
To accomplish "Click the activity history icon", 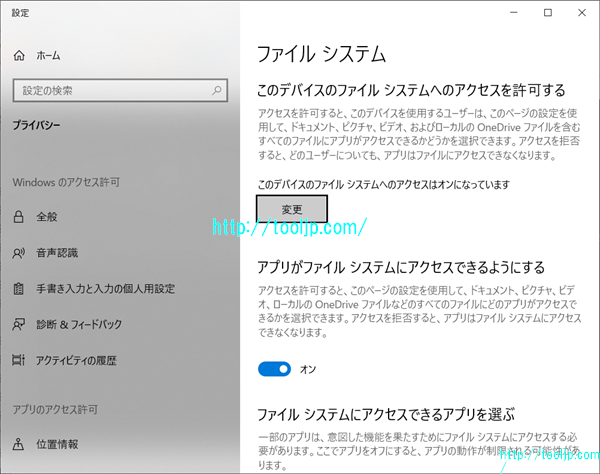I will [18, 360].
